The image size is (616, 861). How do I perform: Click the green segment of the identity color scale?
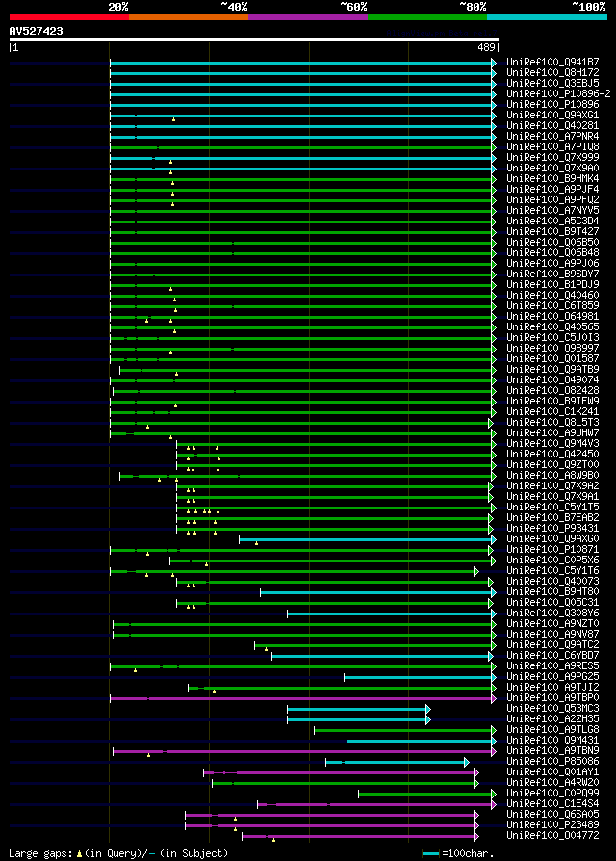click(427, 17)
